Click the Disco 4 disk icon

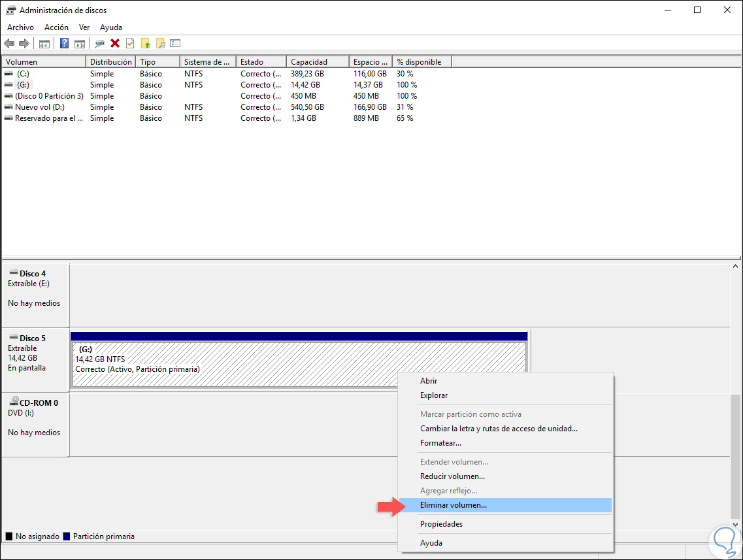click(x=14, y=273)
